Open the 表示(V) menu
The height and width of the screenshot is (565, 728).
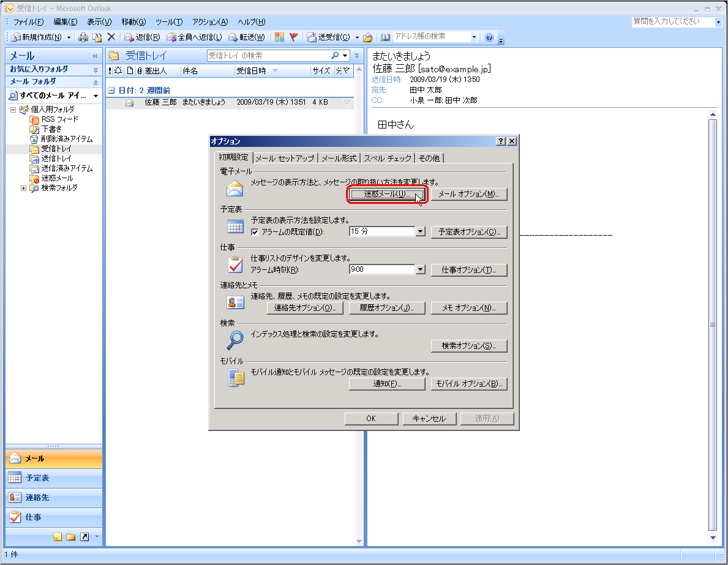(x=99, y=22)
